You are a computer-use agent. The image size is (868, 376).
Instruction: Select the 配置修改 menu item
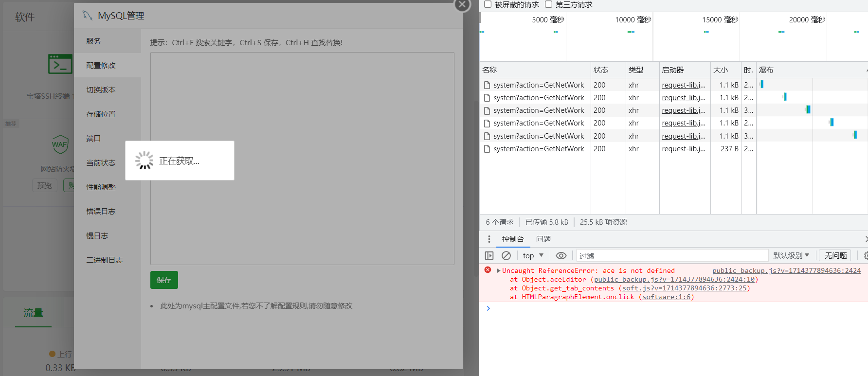pos(108,65)
